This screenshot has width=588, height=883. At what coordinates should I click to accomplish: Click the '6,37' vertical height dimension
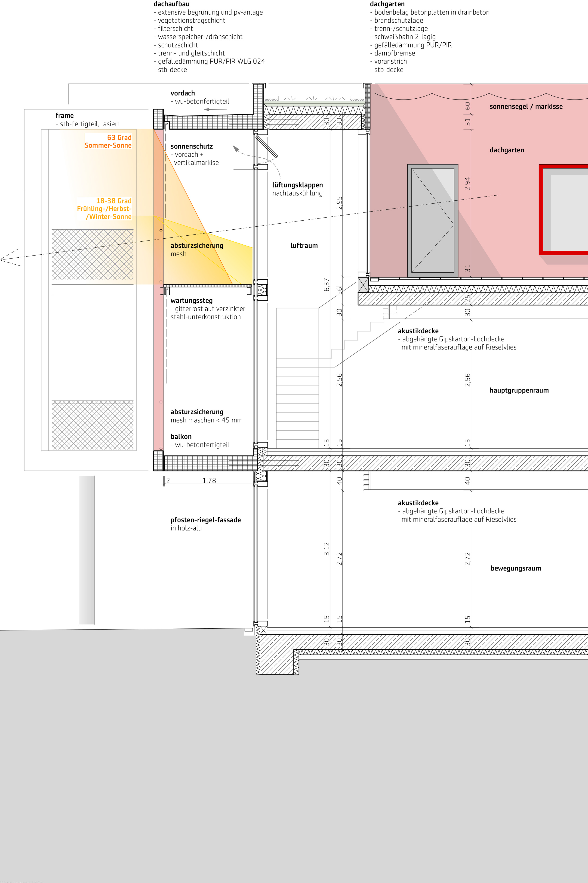(x=326, y=284)
